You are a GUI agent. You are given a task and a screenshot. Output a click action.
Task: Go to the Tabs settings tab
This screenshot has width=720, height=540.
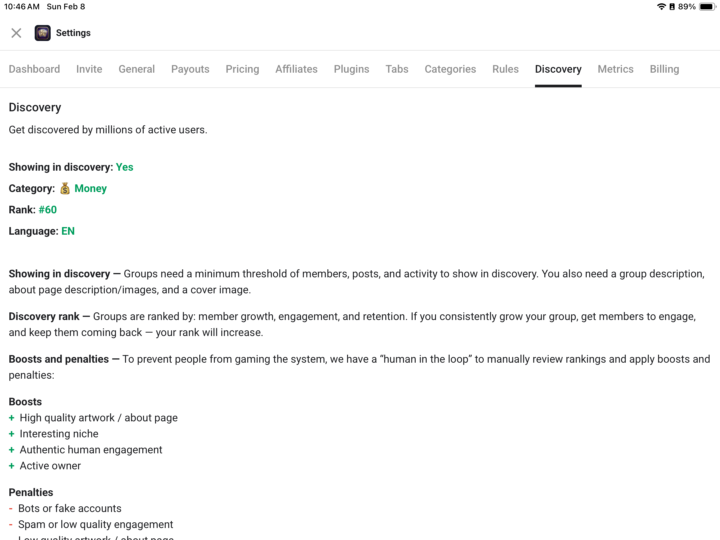[x=397, y=69]
